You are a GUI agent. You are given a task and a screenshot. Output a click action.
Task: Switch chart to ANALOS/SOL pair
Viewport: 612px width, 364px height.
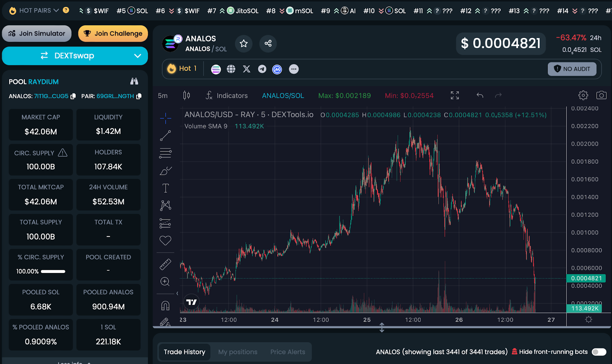283,96
